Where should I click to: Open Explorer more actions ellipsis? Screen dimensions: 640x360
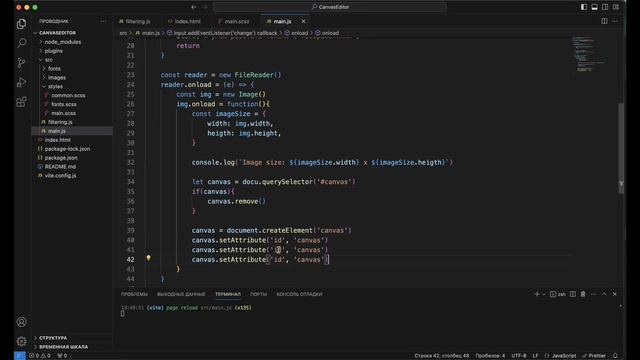[103, 21]
